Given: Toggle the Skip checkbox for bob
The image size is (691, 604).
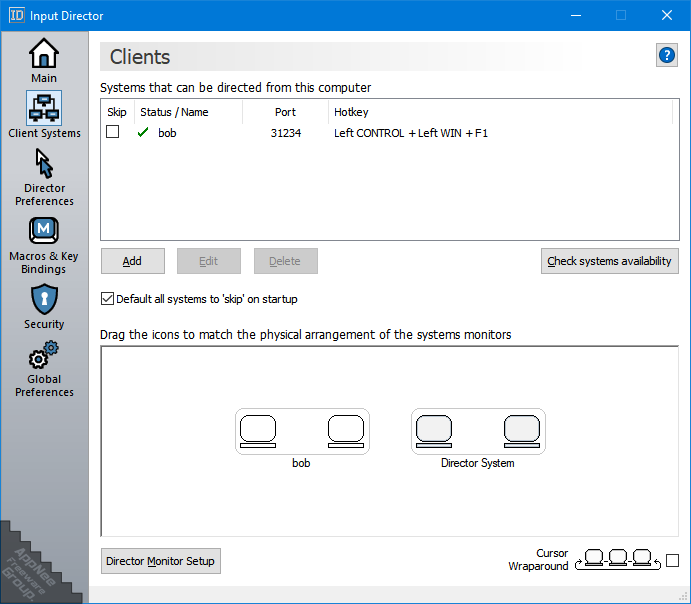Looking at the screenshot, I should [112, 132].
